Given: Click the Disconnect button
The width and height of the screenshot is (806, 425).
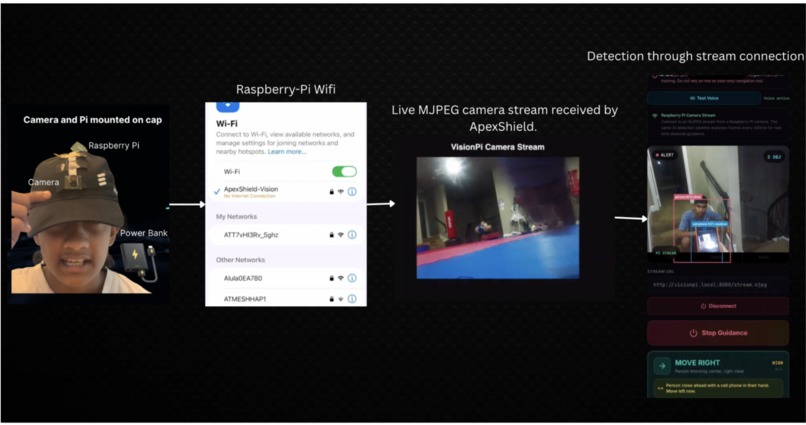Looking at the screenshot, I should pos(718,306).
